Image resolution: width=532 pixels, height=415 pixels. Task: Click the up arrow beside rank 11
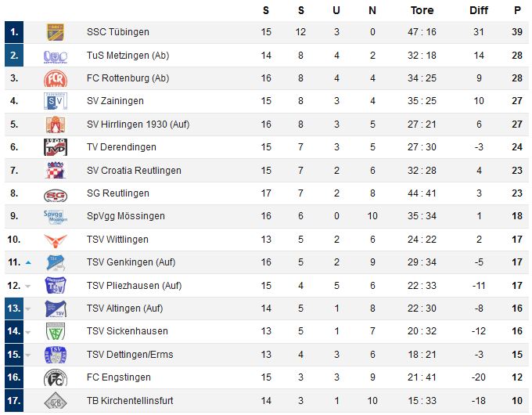pyautogui.click(x=28, y=263)
